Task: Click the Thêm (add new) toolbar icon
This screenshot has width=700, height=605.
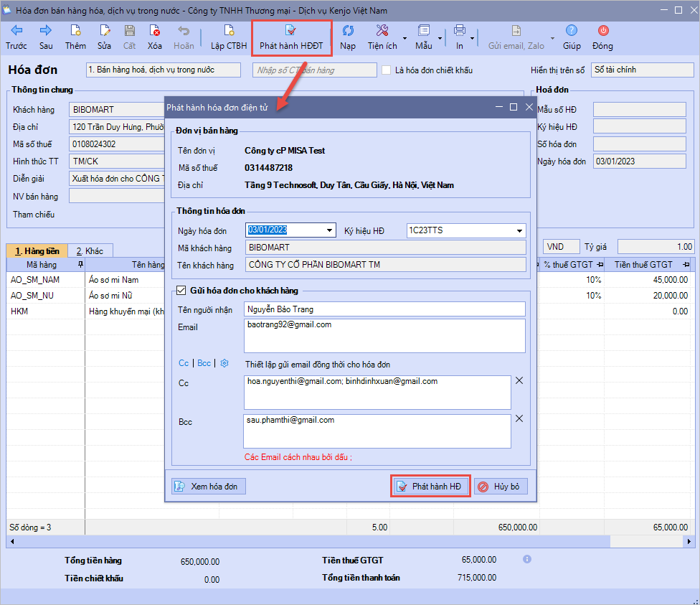Action: (x=75, y=31)
